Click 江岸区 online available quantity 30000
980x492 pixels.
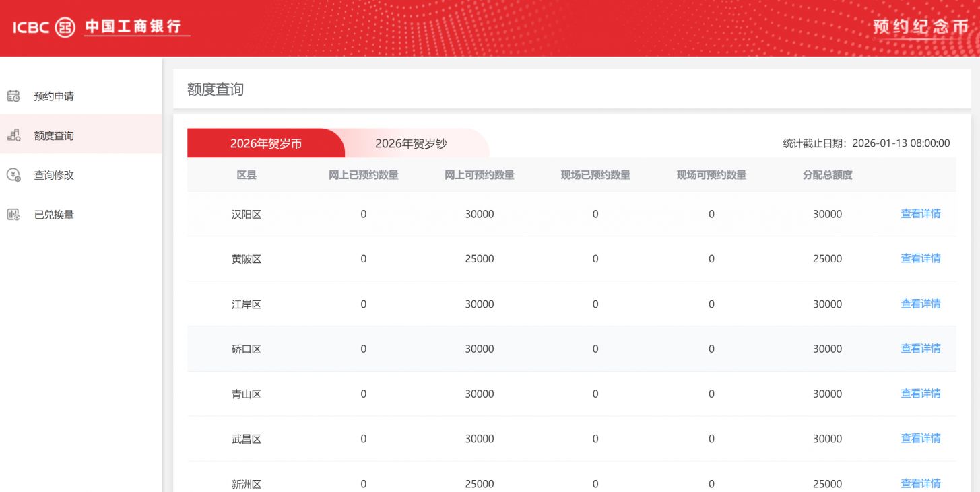pyautogui.click(x=480, y=304)
